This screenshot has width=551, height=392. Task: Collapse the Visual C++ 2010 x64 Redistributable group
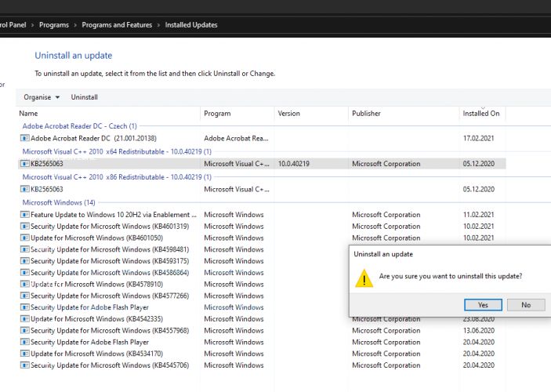(117, 151)
